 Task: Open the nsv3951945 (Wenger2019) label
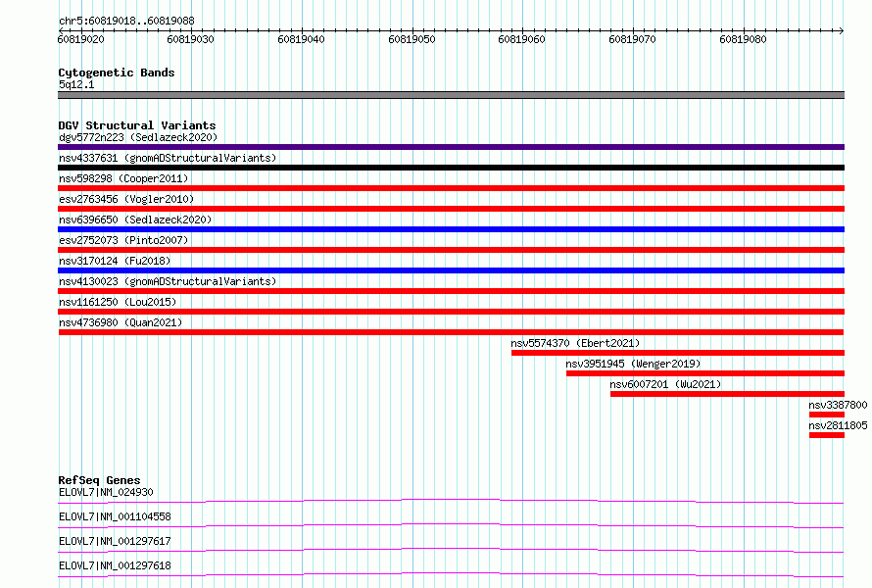(x=633, y=364)
